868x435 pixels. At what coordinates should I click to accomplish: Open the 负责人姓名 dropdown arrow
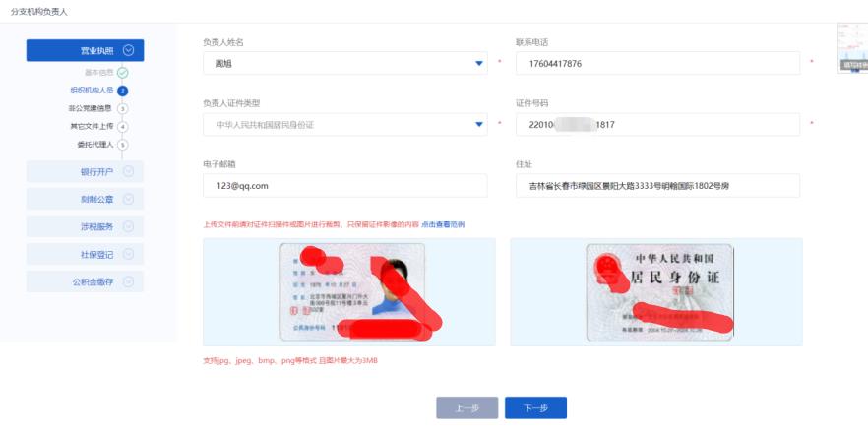[x=479, y=64]
